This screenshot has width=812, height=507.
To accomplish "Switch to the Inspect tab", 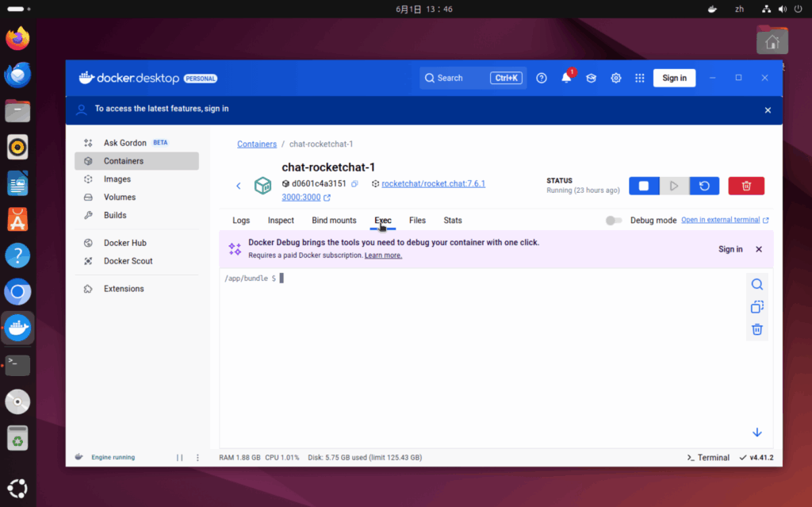I will click(281, 221).
